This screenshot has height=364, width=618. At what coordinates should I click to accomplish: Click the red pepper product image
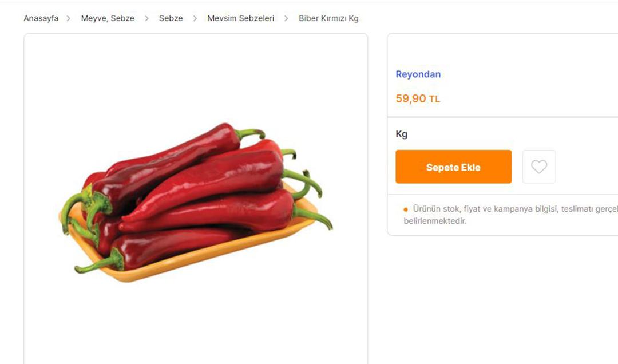(196, 202)
